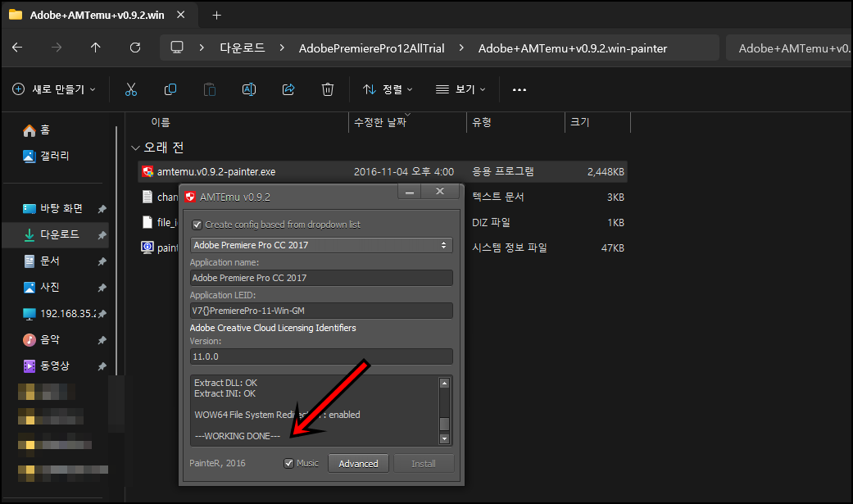Image resolution: width=853 pixels, height=504 pixels.
Task: Open Desktop (바탕 화면) in sidebar
Action: 52,208
